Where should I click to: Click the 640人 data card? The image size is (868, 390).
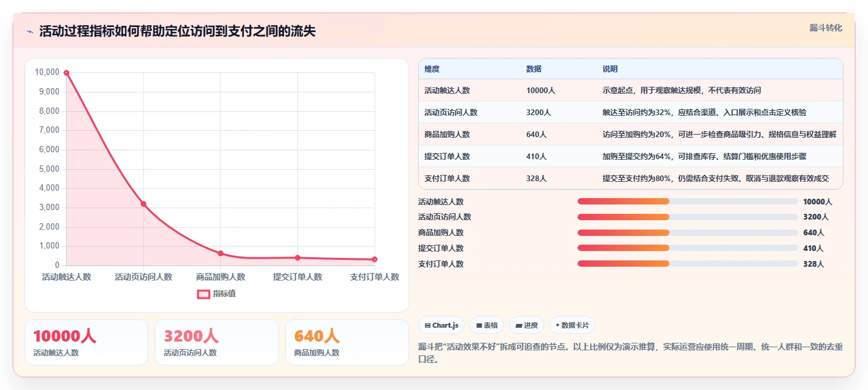click(x=347, y=342)
